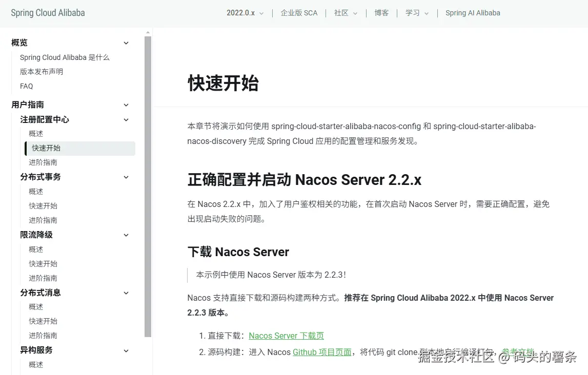This screenshot has width=588, height=375.
Task: Click the Spring Cloud Alibaba site logo
Action: tap(48, 13)
